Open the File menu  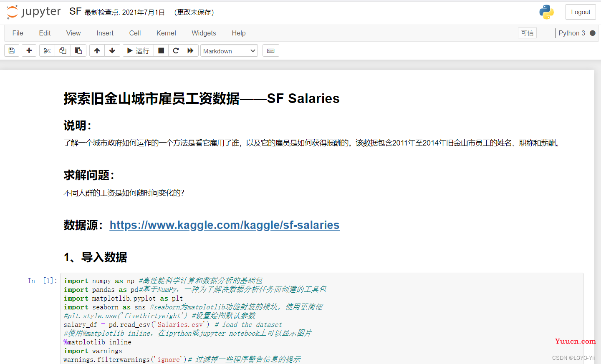point(18,33)
